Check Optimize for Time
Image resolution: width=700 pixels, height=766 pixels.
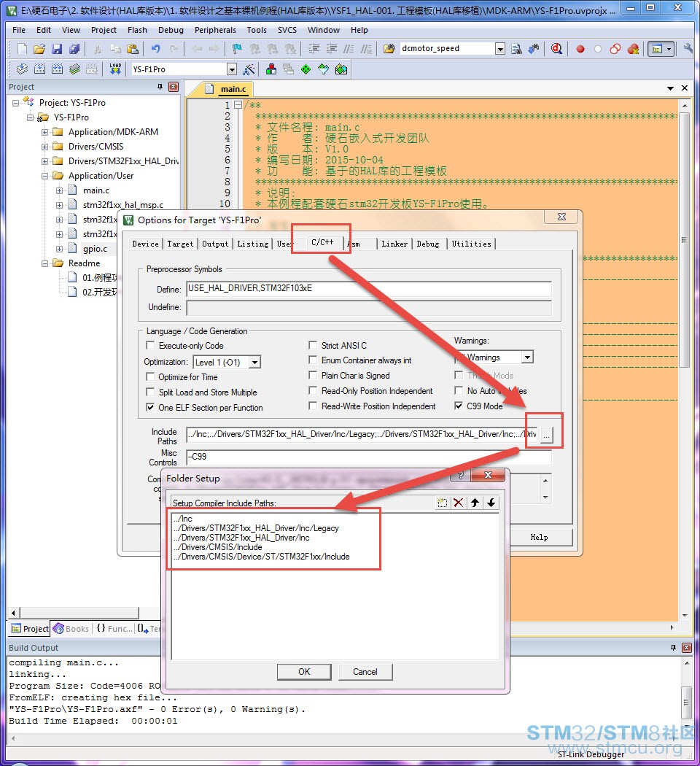tap(150, 376)
